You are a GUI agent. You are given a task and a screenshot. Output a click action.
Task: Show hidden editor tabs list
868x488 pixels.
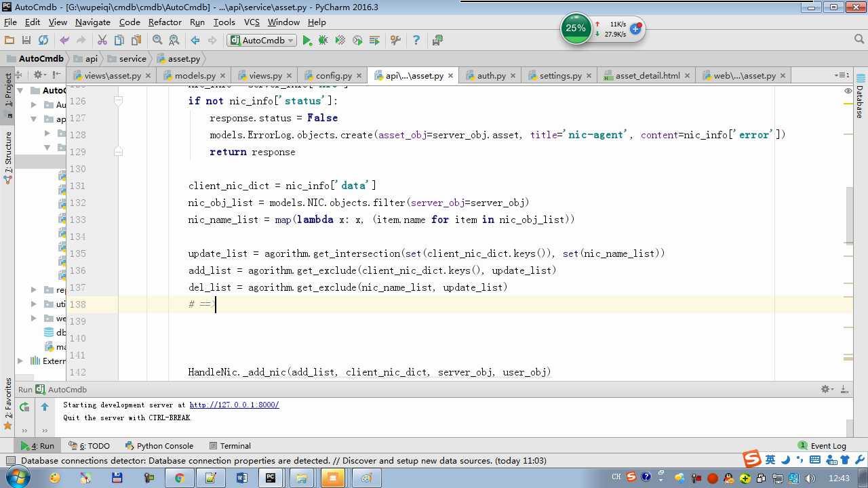click(x=843, y=75)
